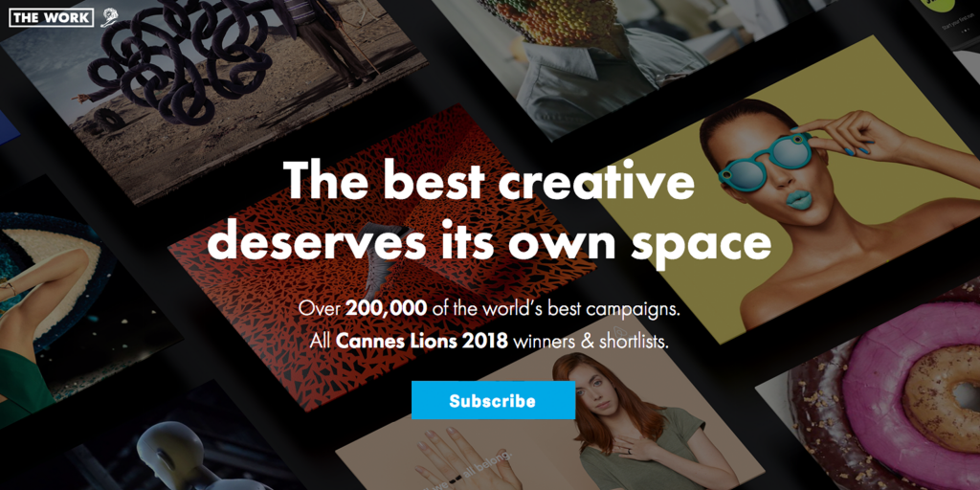Click 'deserves its own space' headline line

(x=489, y=242)
